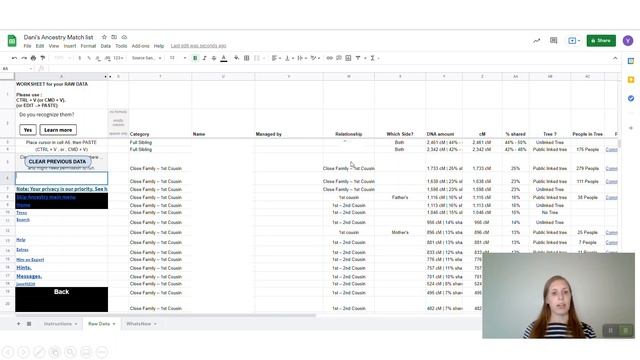Open the Data menu
This screenshot has width=640, height=360.
106,46
